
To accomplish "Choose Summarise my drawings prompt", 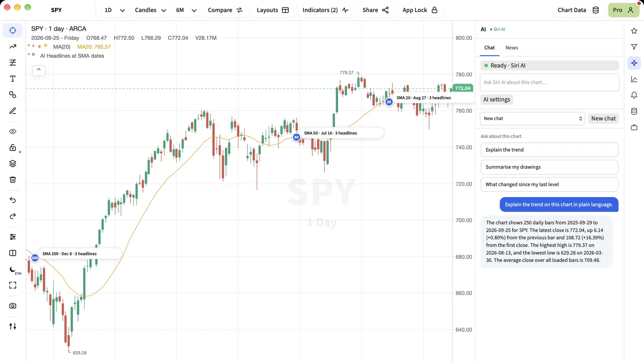I will click(x=549, y=167).
